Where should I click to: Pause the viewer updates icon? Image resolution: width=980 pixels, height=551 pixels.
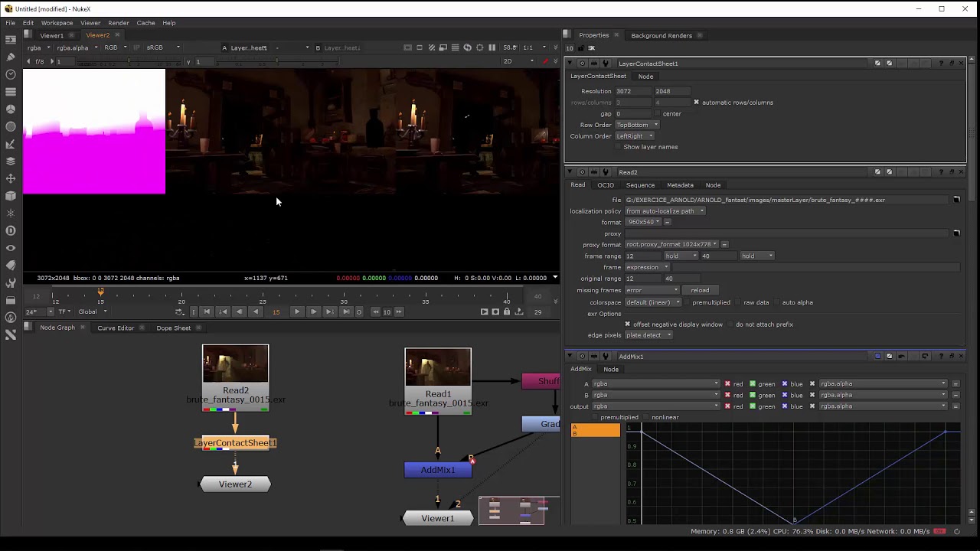coord(492,47)
